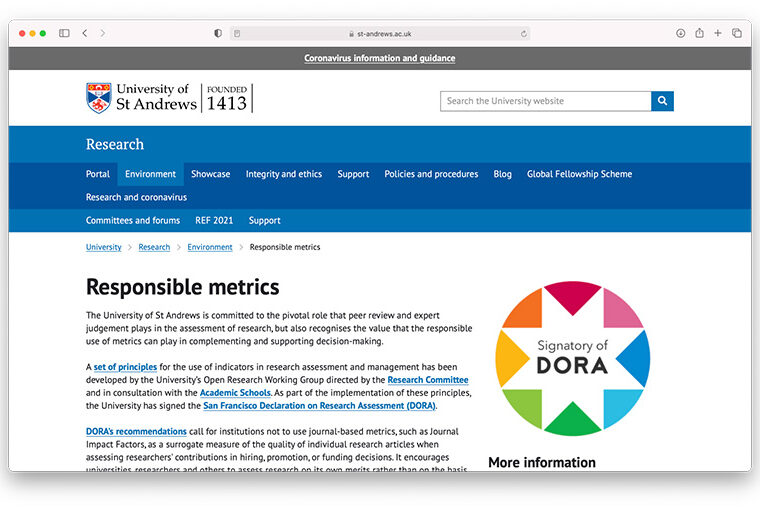Viewport: 760px width, 509px height.
Task: Open the Blog menu item
Action: (x=502, y=174)
